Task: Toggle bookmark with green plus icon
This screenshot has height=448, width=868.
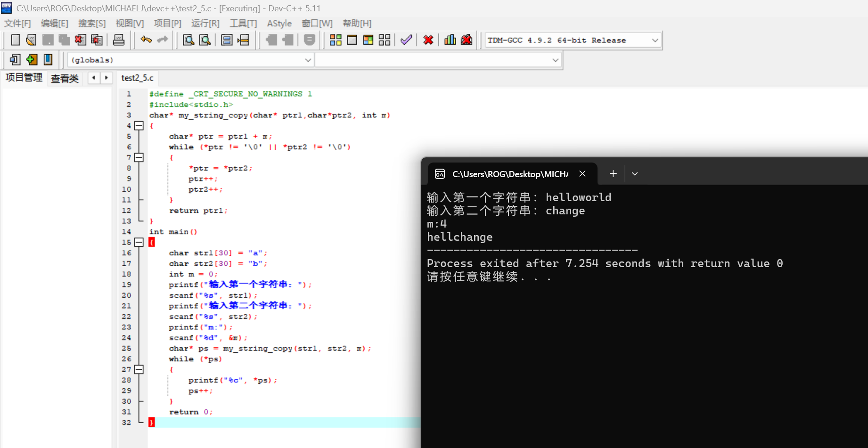Action: click(x=32, y=59)
